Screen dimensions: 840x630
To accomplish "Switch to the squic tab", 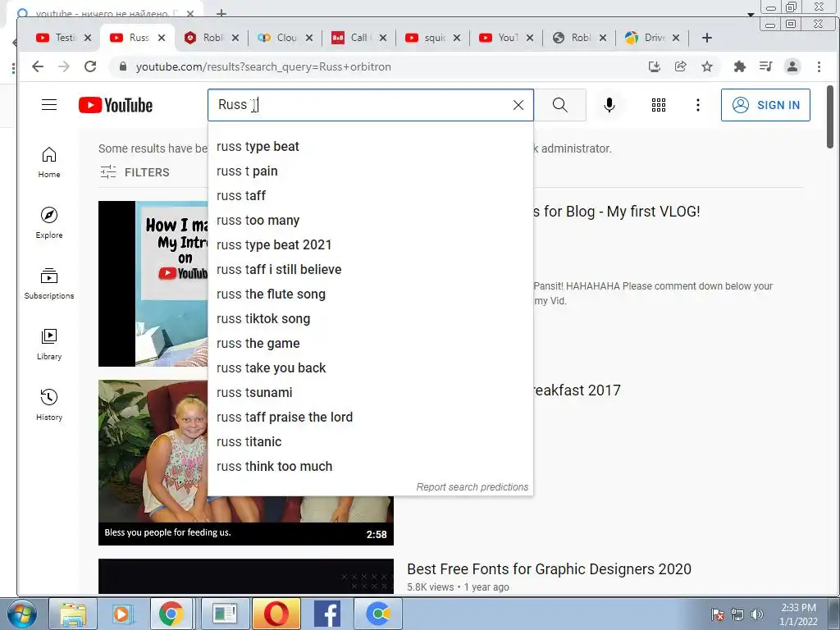I will coord(432,38).
